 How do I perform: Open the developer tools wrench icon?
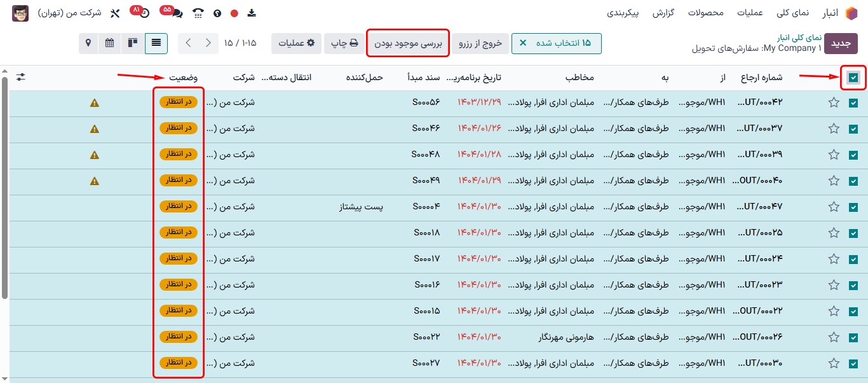pyautogui.click(x=115, y=13)
